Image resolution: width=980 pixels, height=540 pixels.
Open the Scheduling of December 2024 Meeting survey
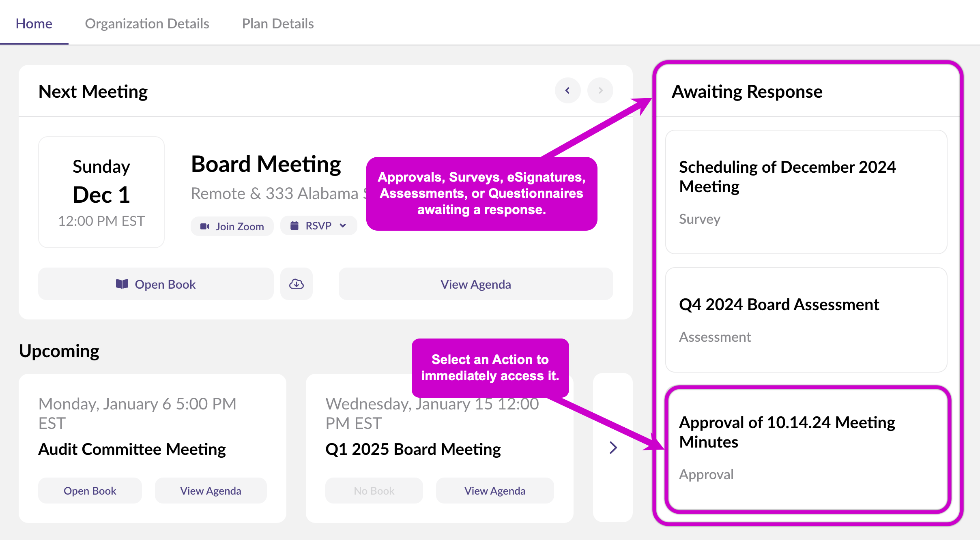(x=806, y=192)
